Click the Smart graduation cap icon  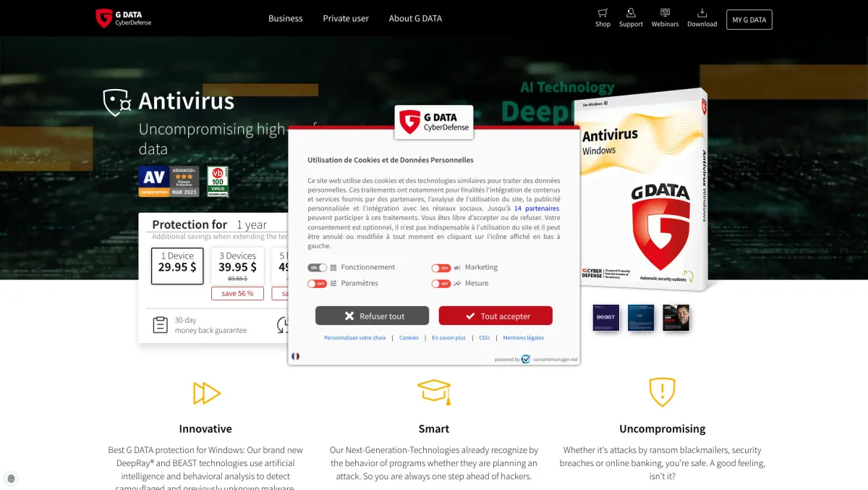click(434, 392)
